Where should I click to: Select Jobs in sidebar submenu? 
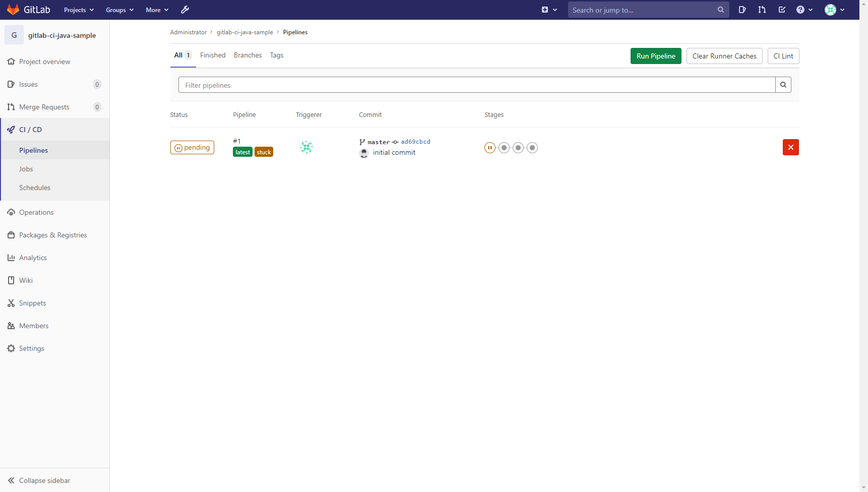54,169
